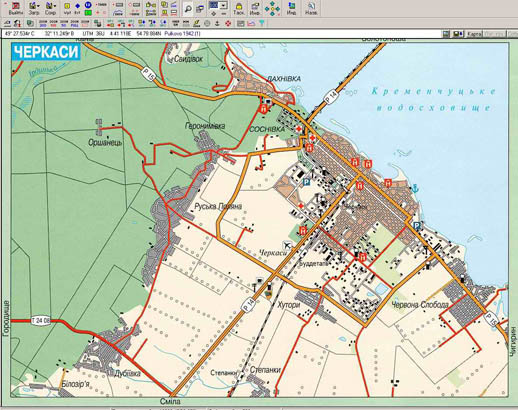Click the Инд index map button
The image size is (518, 410).
pyautogui.click(x=292, y=9)
